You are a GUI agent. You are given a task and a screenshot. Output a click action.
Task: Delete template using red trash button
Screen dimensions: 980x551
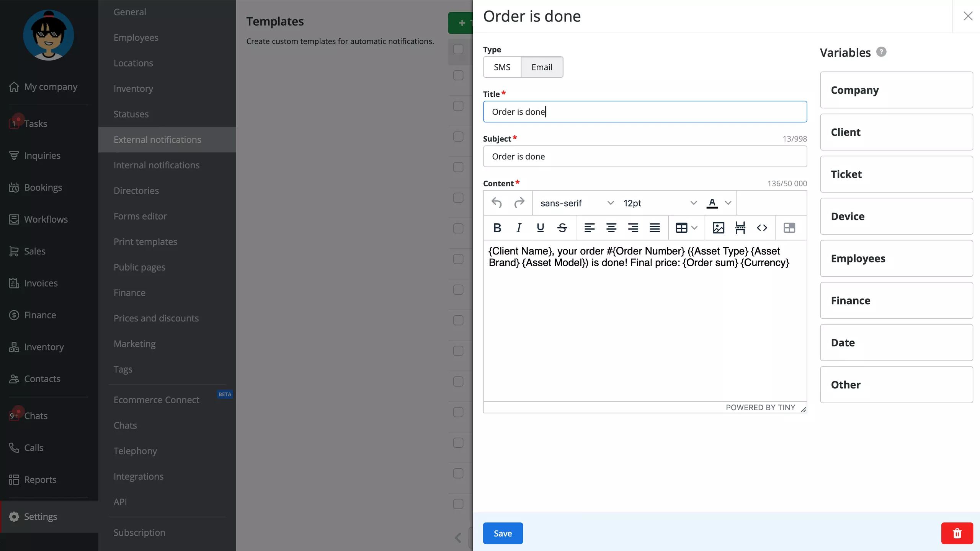tap(957, 533)
